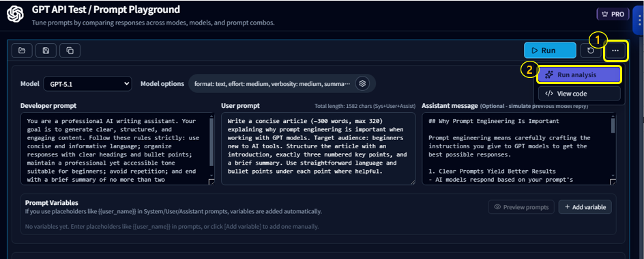Click the 'Tune prompts by comparing responses' subtitle
The height and width of the screenshot is (259, 644).
click(x=153, y=23)
